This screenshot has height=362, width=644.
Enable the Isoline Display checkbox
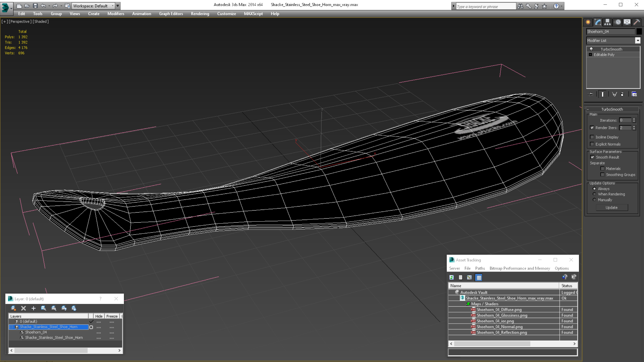(592, 137)
